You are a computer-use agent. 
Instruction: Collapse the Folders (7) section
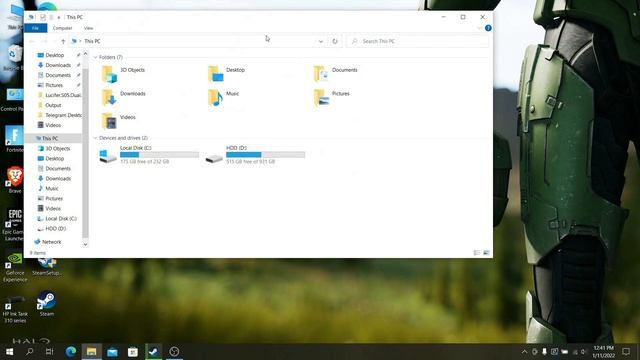pos(96,57)
